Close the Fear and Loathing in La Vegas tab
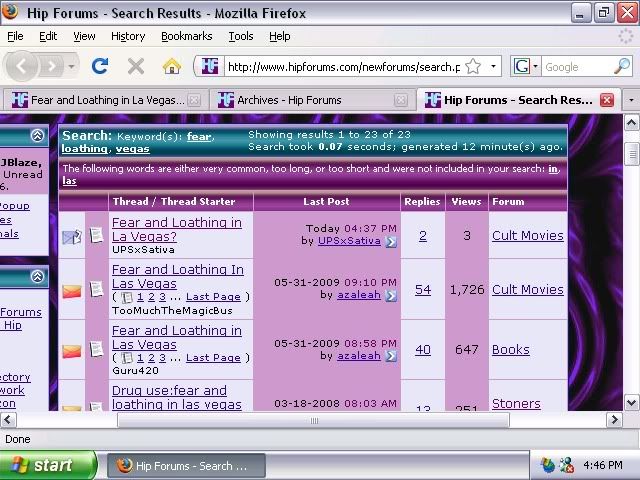This screenshot has height=480, width=640. [194, 100]
